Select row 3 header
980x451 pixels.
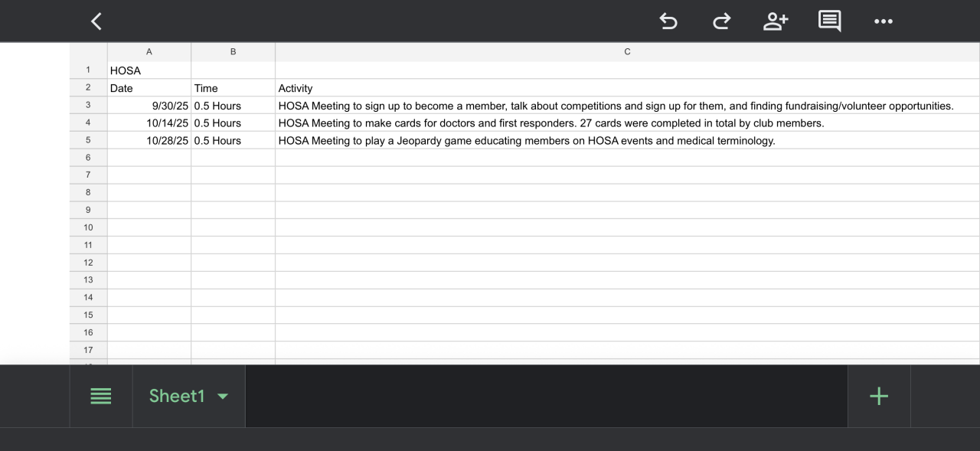pyautogui.click(x=88, y=106)
